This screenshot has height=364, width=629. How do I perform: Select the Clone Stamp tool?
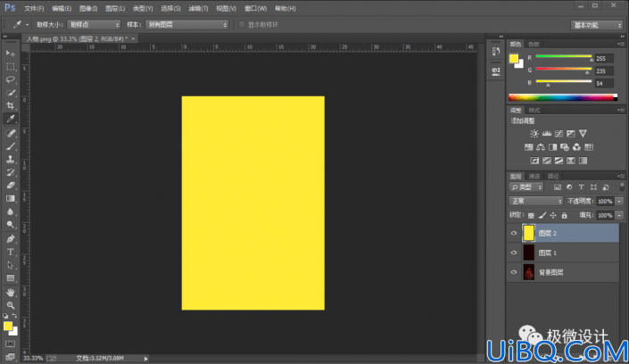coord(11,160)
